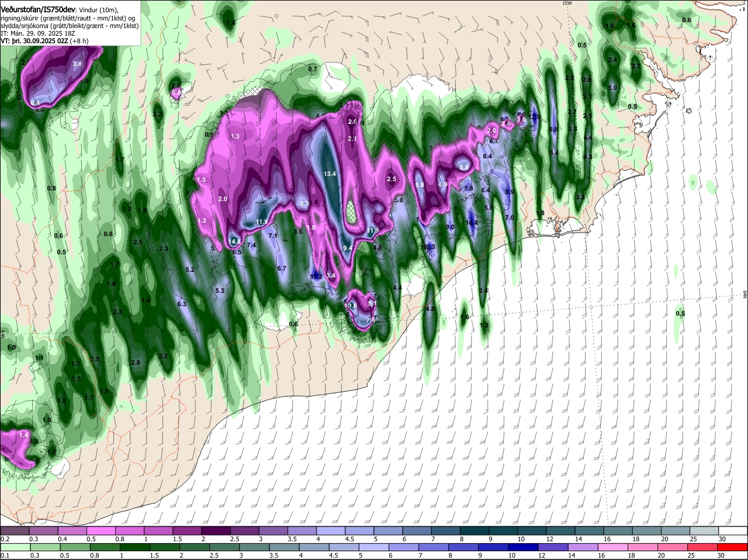Click the 11.2 value label on the map
748x560 pixels.
coord(316,276)
